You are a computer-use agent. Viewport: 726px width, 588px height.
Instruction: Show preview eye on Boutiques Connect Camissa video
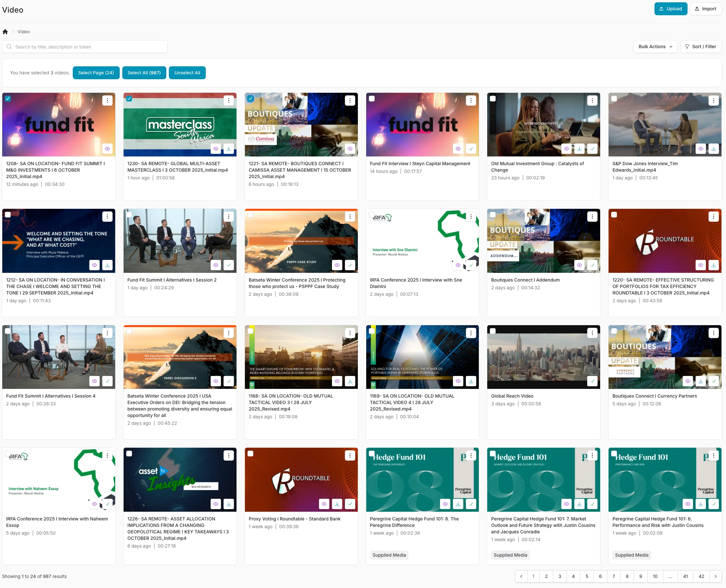coord(350,149)
